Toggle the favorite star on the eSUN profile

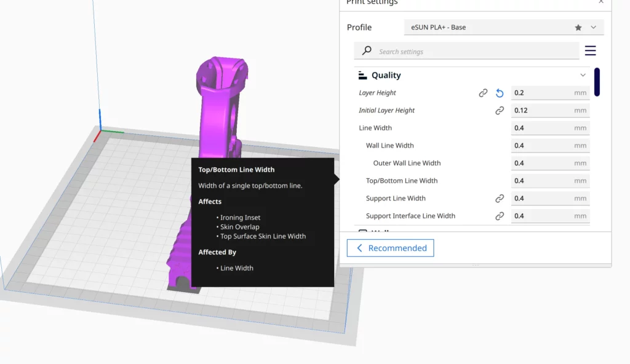click(x=578, y=27)
